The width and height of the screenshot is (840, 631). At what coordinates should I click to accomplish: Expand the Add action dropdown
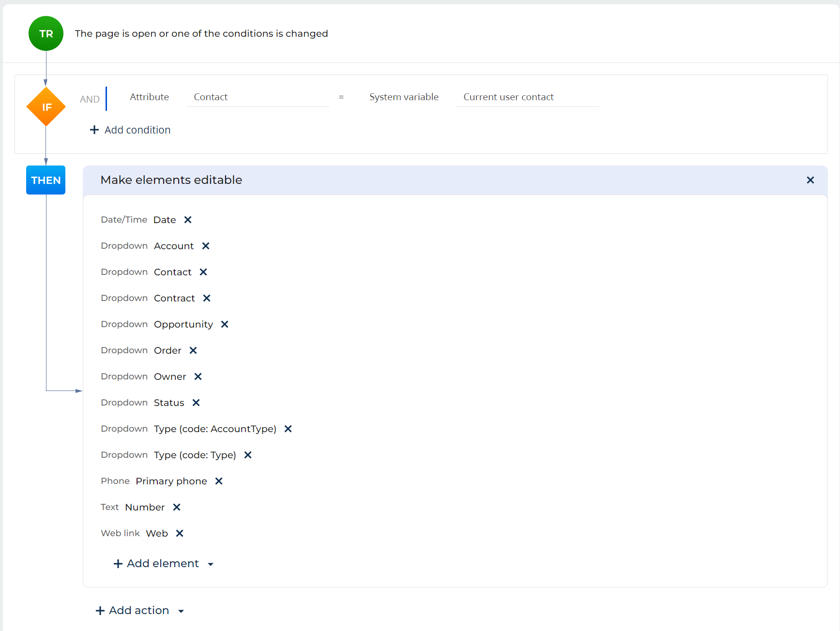139,611
